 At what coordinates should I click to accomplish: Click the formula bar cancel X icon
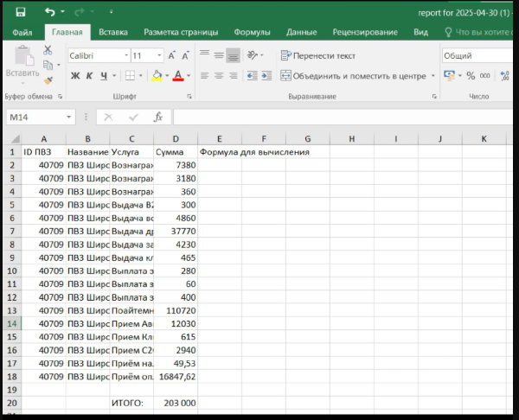point(109,117)
